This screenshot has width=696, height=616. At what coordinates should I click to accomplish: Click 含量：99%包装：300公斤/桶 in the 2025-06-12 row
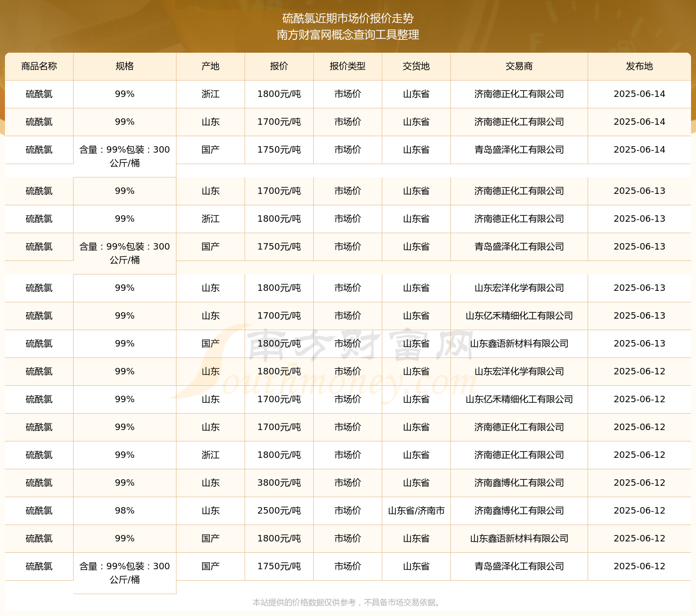coord(125,573)
